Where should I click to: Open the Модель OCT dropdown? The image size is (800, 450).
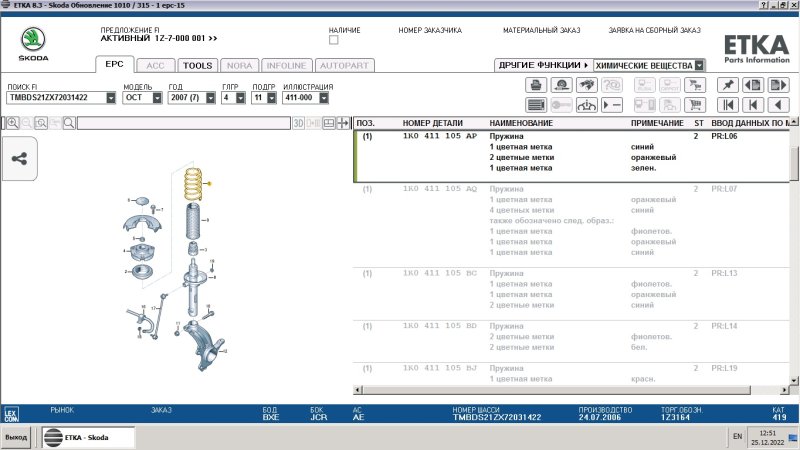[x=157, y=97]
